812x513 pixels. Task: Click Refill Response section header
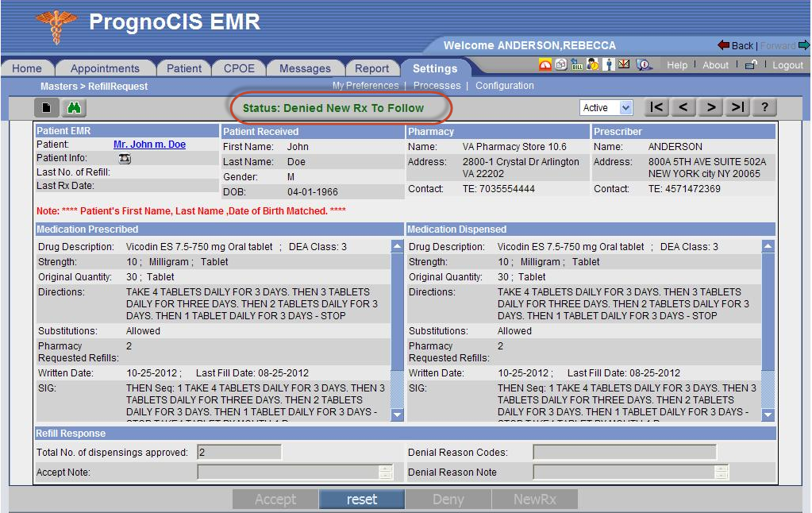405,434
